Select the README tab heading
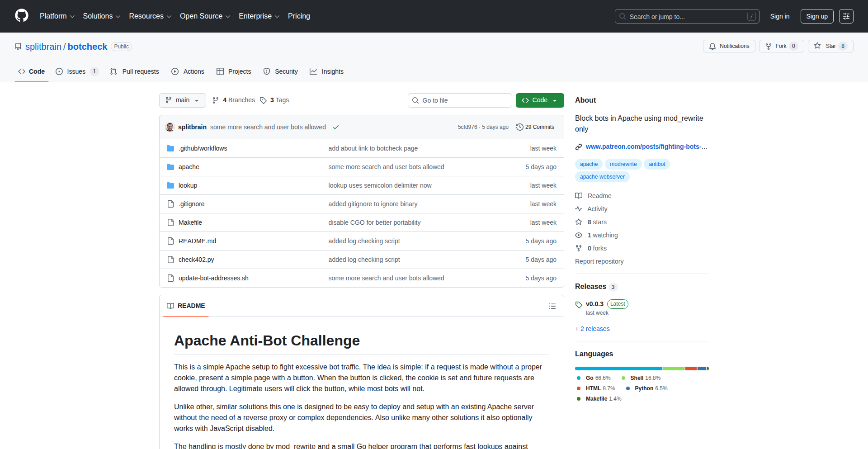The height and width of the screenshot is (449, 868). [186, 306]
